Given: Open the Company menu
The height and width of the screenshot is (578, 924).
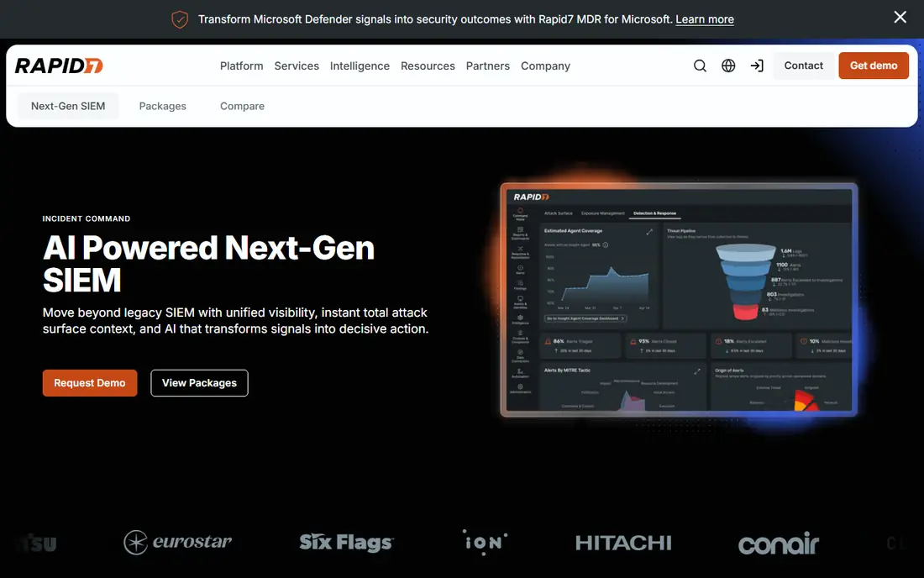Looking at the screenshot, I should (545, 66).
